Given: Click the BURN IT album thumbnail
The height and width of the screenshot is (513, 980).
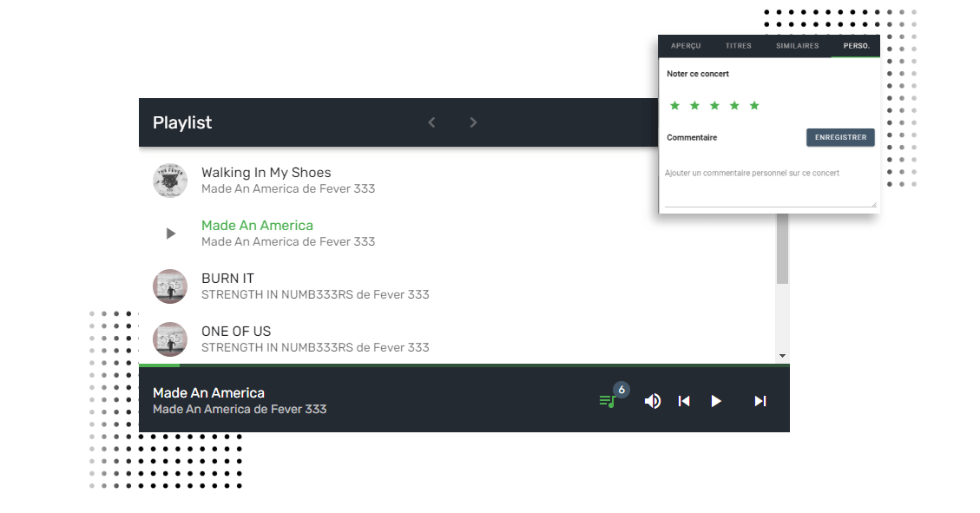Looking at the screenshot, I should (170, 286).
